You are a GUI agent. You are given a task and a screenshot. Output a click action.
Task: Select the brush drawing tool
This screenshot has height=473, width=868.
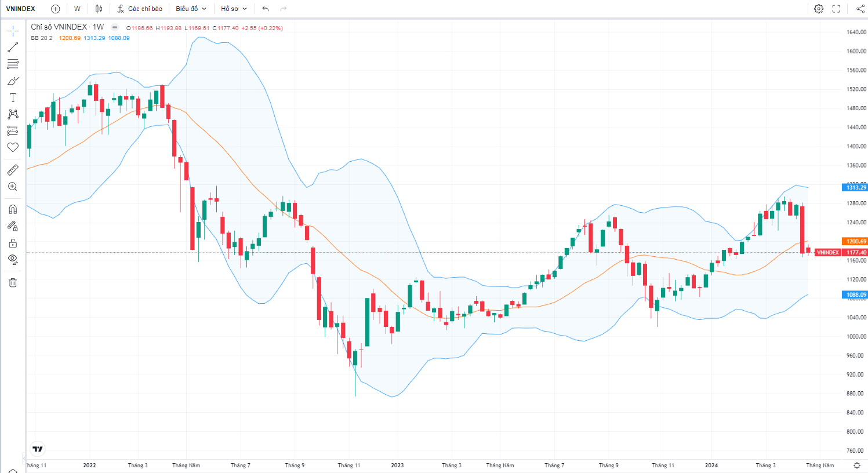coord(13,81)
